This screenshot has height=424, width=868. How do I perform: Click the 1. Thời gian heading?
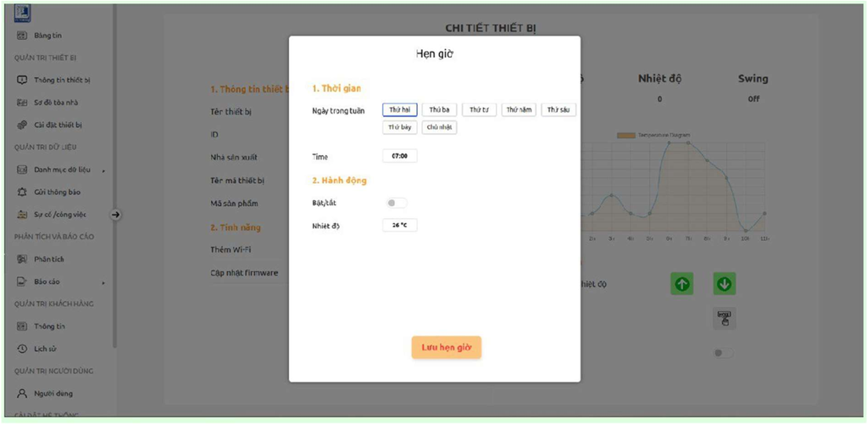337,88
